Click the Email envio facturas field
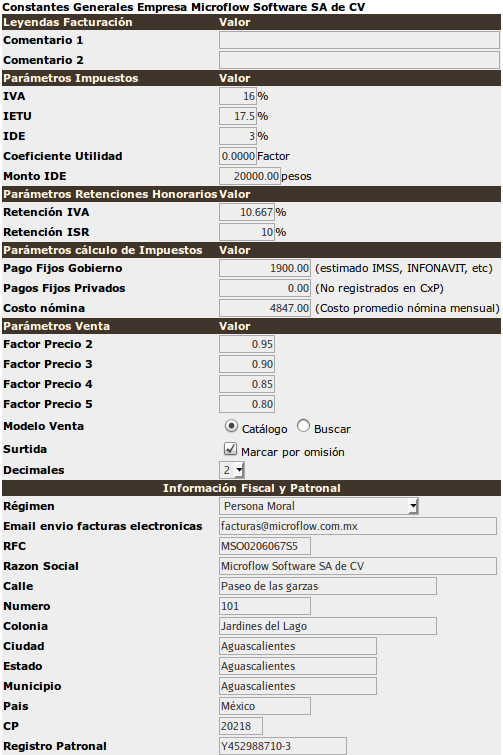The image size is (503, 755). click(x=358, y=526)
